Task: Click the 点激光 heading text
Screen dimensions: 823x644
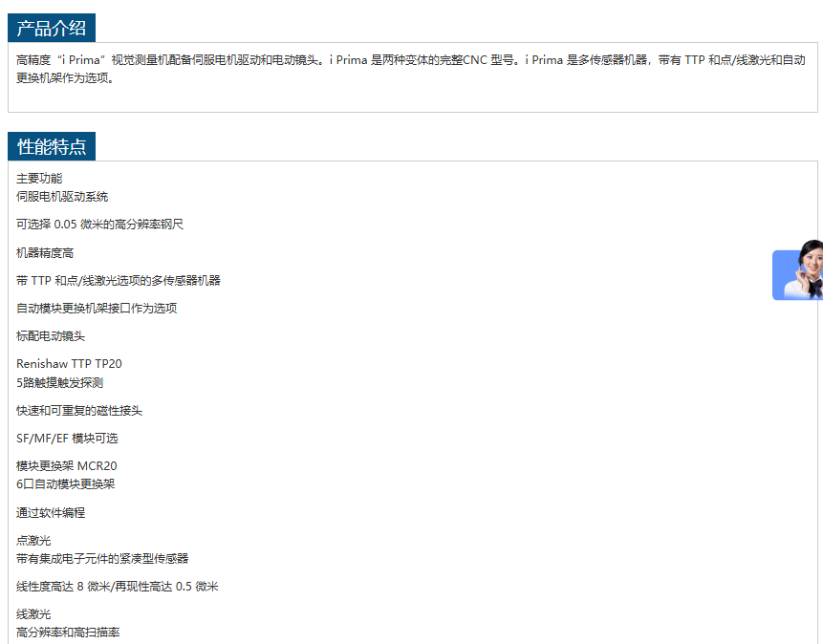Action: [33, 541]
